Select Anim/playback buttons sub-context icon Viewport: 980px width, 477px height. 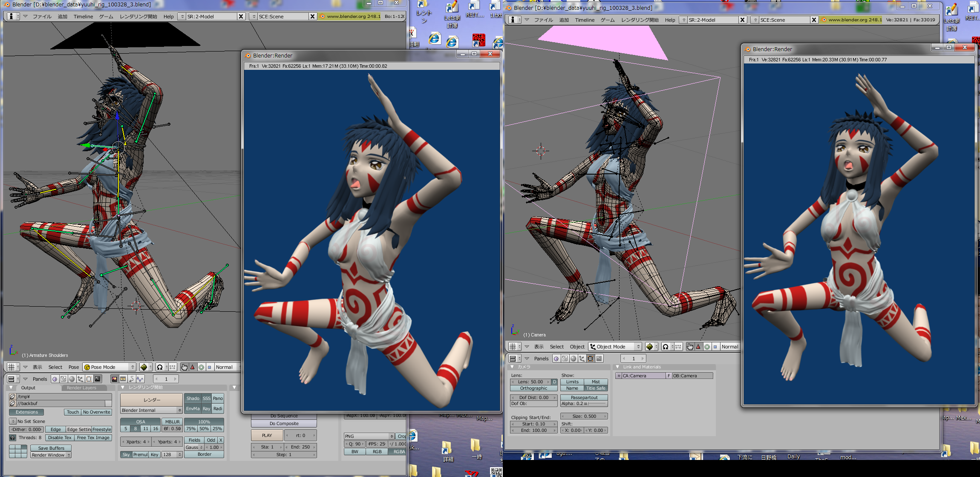point(131,379)
